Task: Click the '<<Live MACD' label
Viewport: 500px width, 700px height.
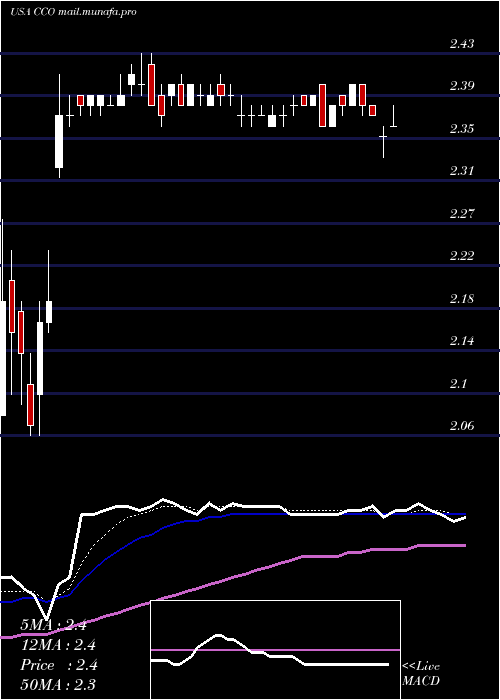Action: pyautogui.click(x=421, y=674)
